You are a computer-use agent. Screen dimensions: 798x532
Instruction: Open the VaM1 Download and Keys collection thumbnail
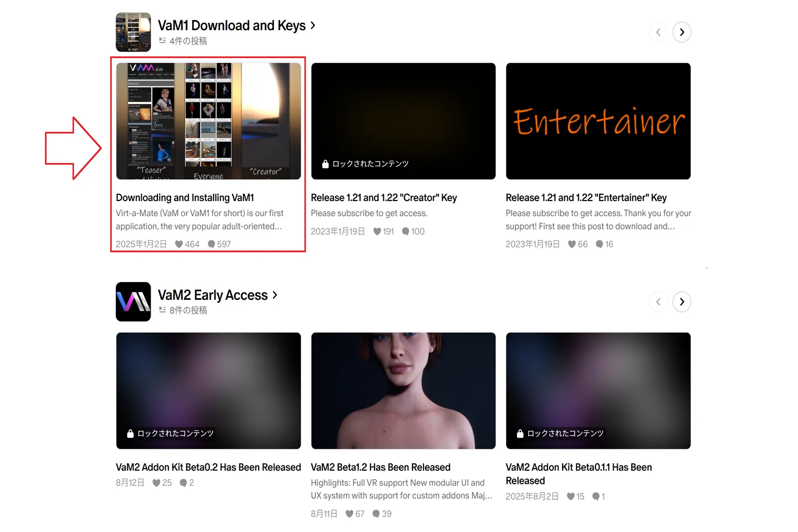point(133,32)
